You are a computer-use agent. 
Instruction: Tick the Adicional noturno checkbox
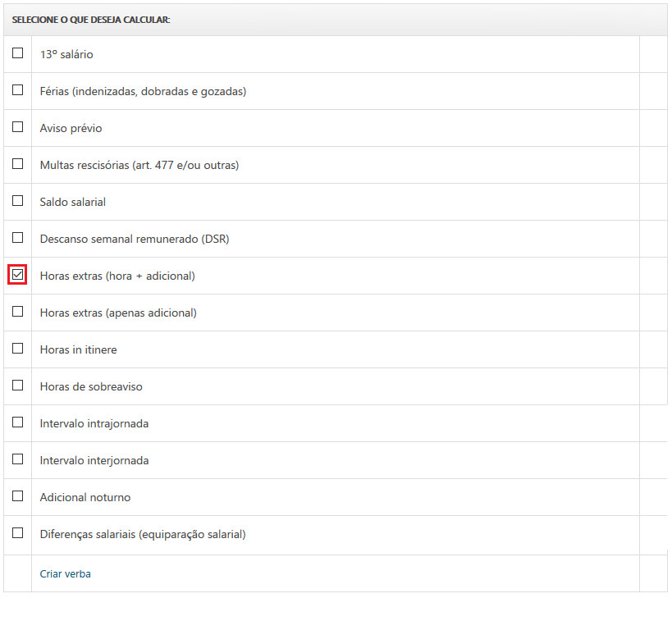tap(17, 496)
